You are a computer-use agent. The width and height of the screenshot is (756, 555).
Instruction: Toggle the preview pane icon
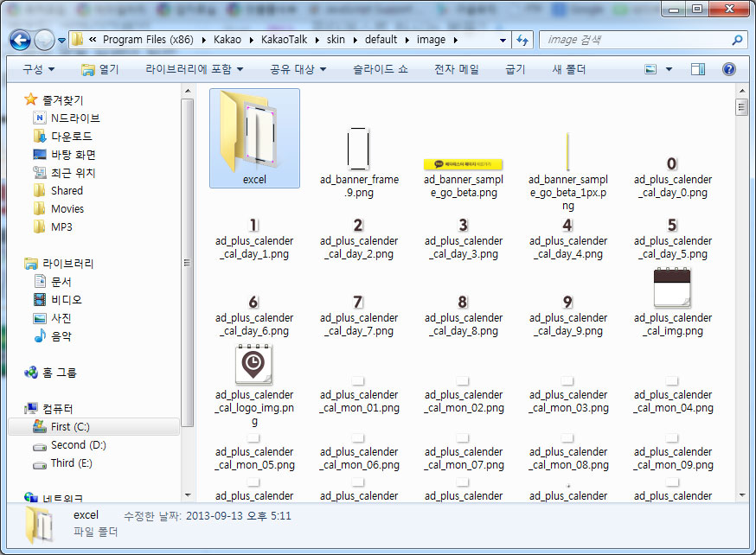(697, 69)
